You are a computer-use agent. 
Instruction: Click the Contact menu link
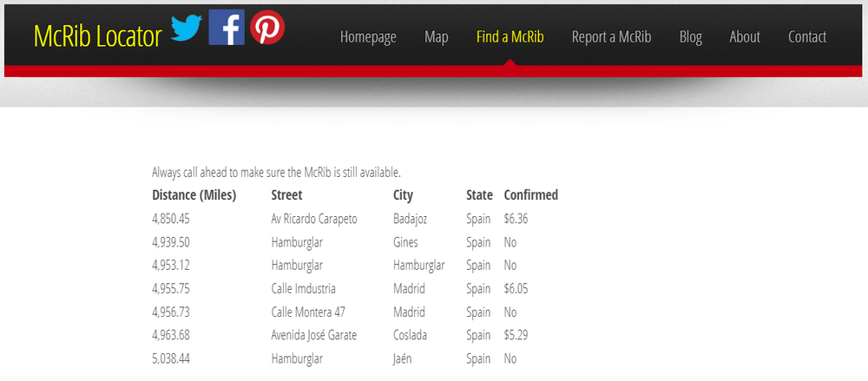click(x=807, y=36)
